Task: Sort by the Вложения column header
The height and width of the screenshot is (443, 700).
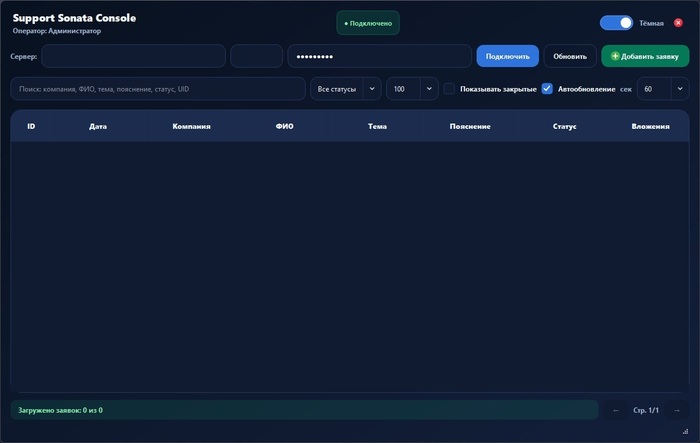Action: point(650,126)
